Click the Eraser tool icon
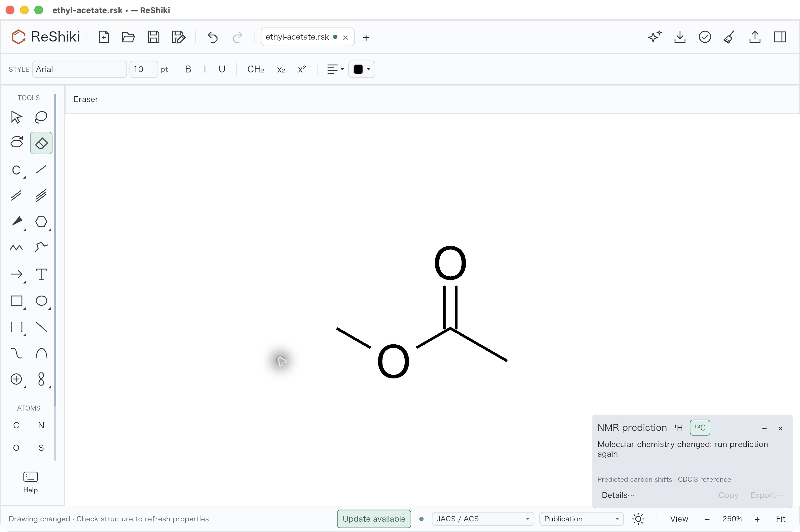The image size is (800, 532). tap(41, 143)
